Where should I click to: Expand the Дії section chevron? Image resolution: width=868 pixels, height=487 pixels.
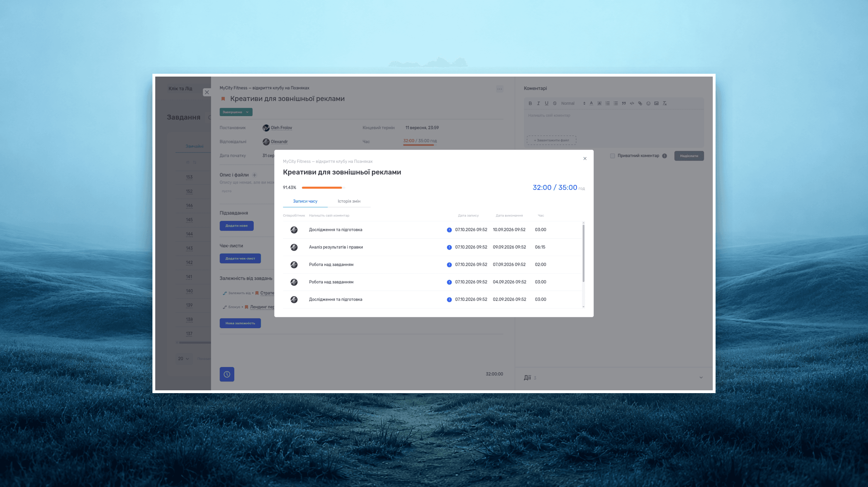tap(701, 378)
